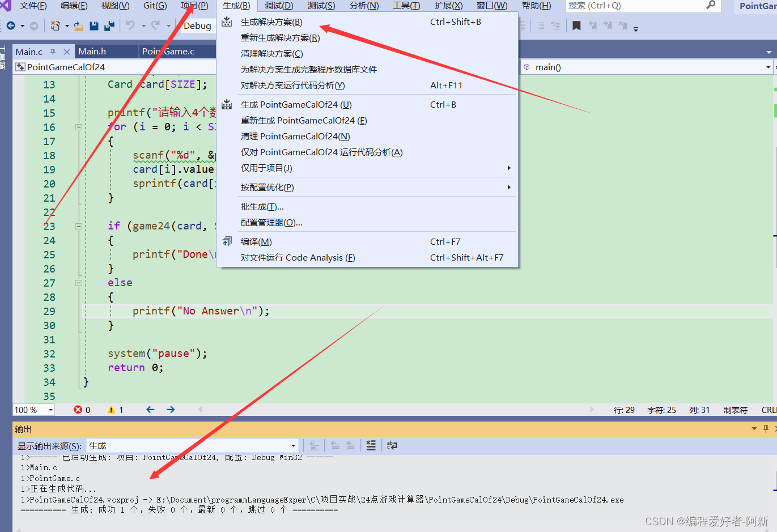Open the 文件(F) menu

point(33,6)
